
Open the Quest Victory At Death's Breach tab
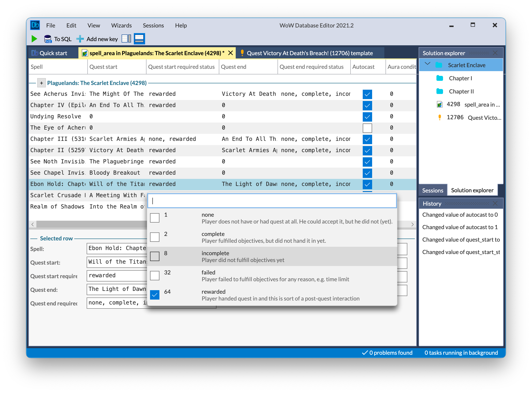(309, 53)
